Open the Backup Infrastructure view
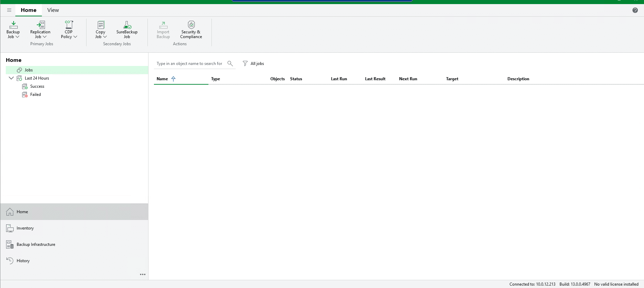 pyautogui.click(x=36, y=244)
